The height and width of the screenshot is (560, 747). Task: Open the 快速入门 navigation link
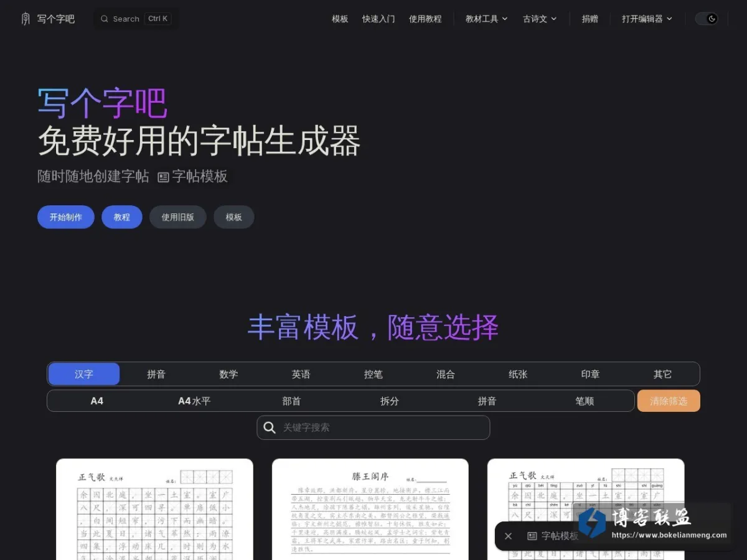(x=378, y=19)
